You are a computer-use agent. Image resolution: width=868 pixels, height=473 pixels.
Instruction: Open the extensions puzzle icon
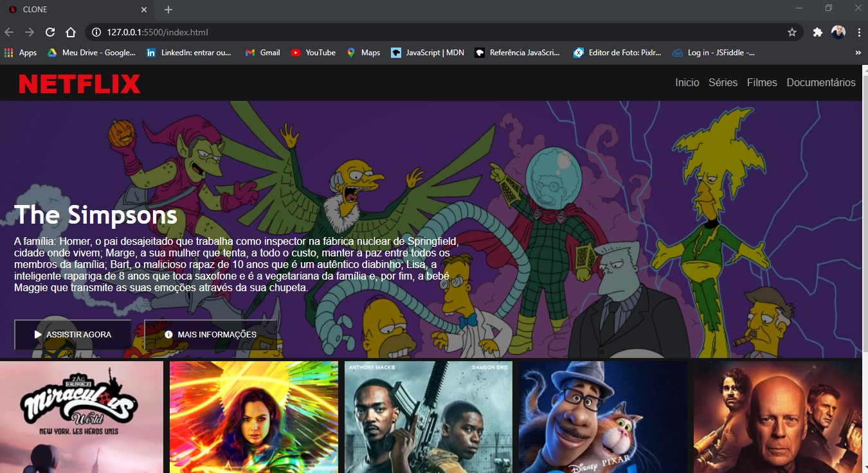tap(818, 32)
